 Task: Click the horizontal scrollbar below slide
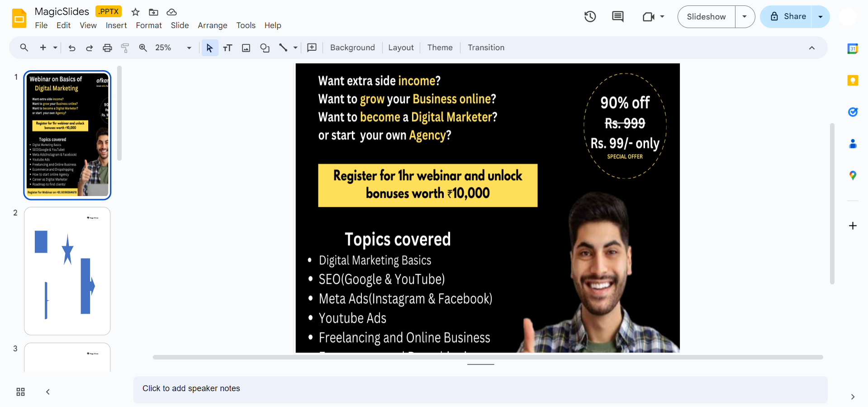point(488,357)
